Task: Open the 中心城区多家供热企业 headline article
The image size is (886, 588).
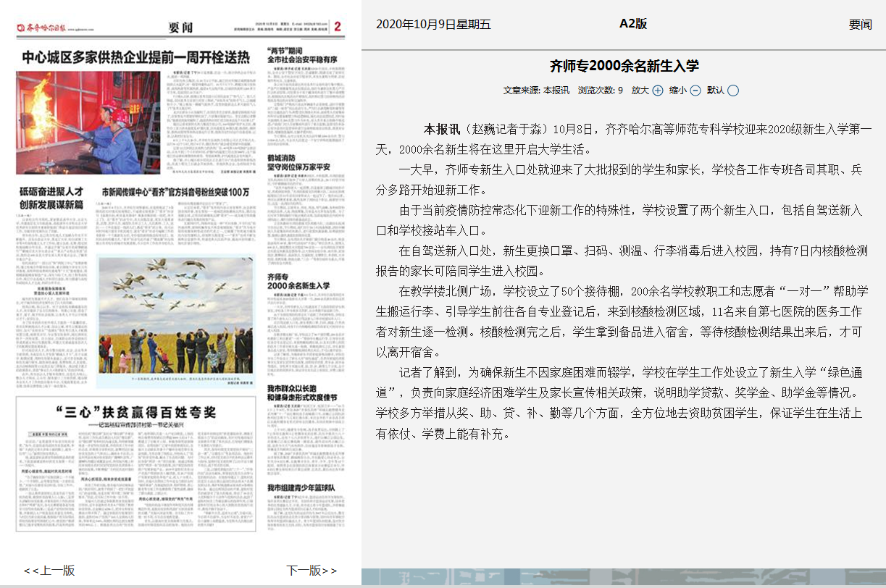Action: coord(135,57)
